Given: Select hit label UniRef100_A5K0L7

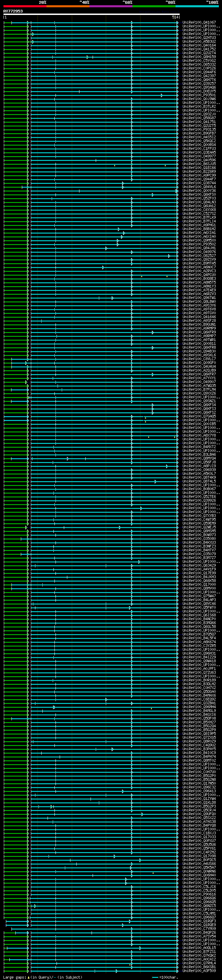Looking at the screenshot, I should pyautogui.click(x=199, y=473).
